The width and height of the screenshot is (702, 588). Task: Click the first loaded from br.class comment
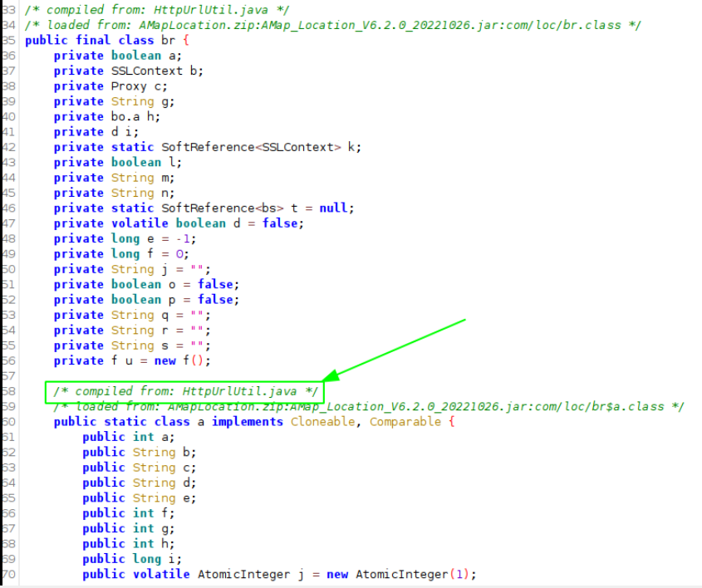click(x=332, y=25)
